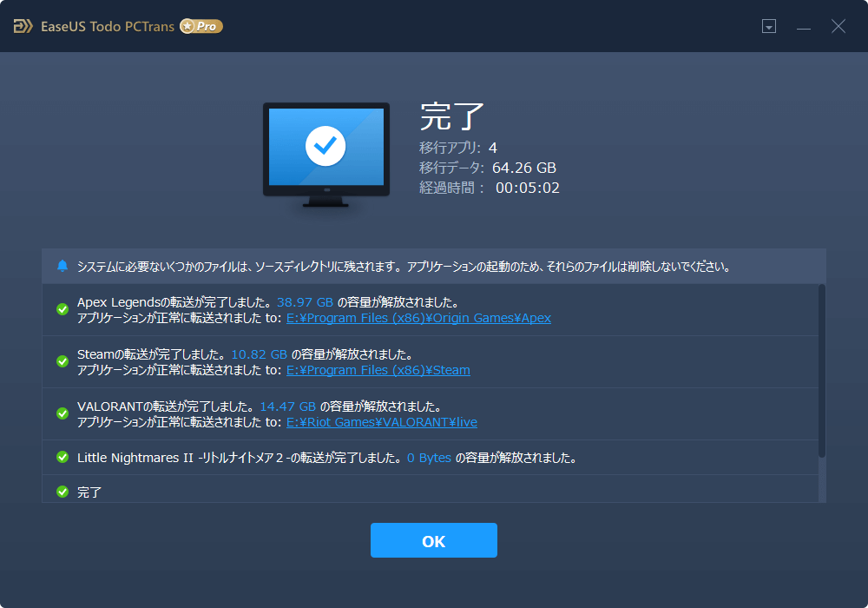Minimize the EaseUS Todo PCTrans window
This screenshot has height=608, width=868.
coord(804,27)
